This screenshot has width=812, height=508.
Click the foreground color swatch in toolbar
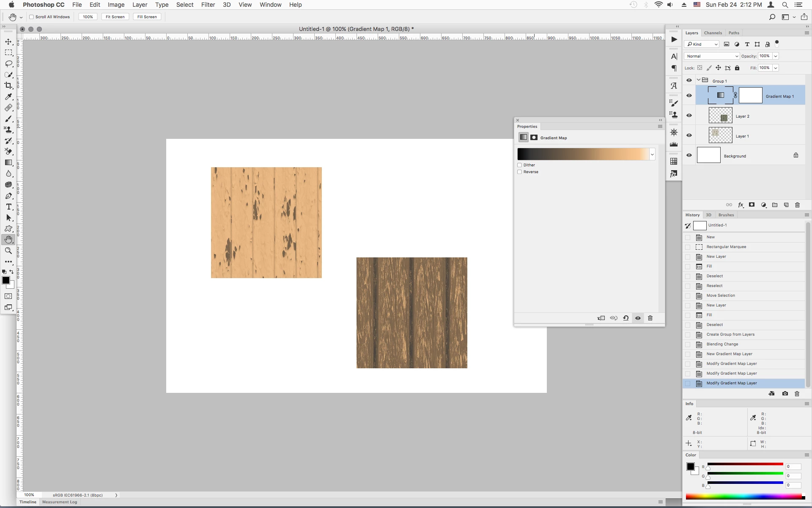[6, 280]
